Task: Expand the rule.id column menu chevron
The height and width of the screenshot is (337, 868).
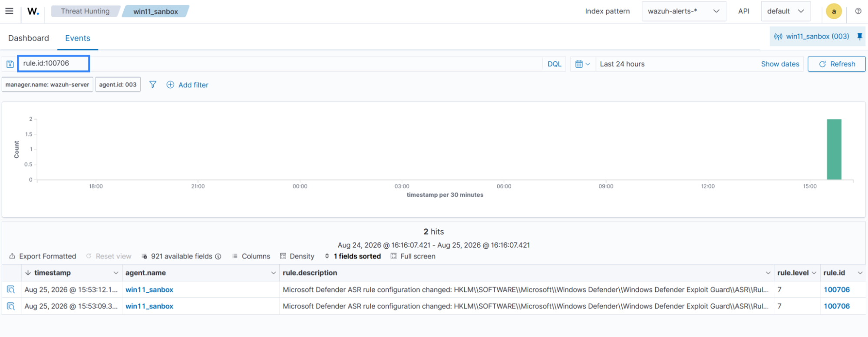Action: pos(860,273)
